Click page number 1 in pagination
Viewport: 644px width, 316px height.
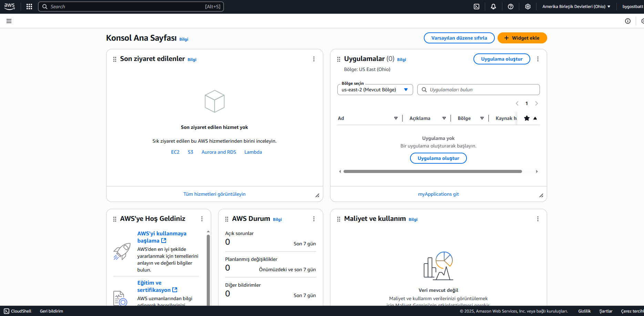(527, 103)
